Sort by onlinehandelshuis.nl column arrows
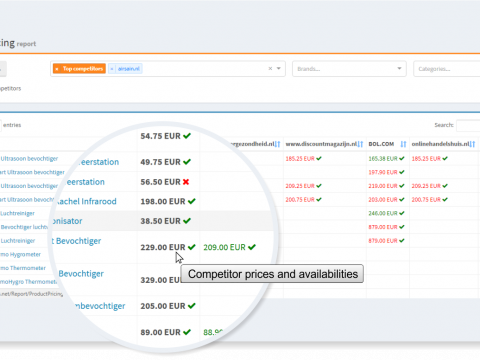 tap(473, 144)
